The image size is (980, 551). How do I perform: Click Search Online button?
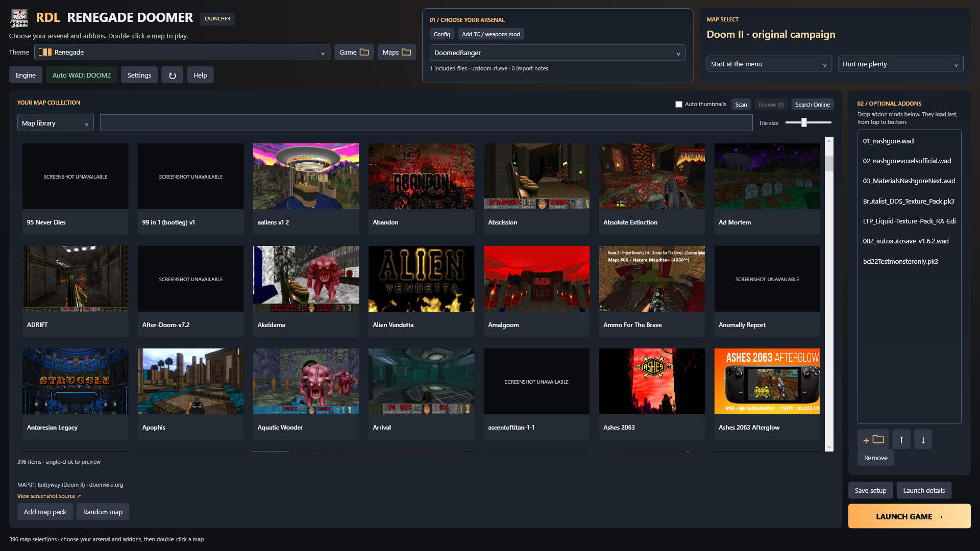point(813,104)
